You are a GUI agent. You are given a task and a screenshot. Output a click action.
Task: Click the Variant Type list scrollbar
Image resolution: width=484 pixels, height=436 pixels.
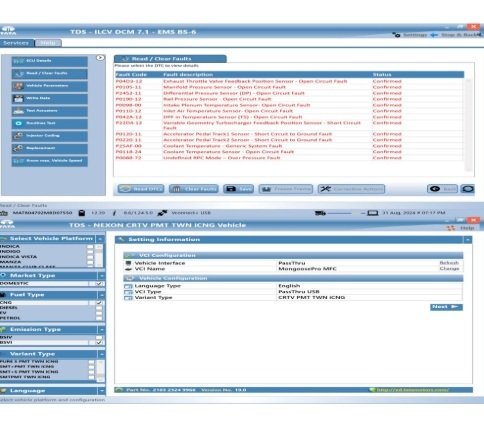point(100,371)
